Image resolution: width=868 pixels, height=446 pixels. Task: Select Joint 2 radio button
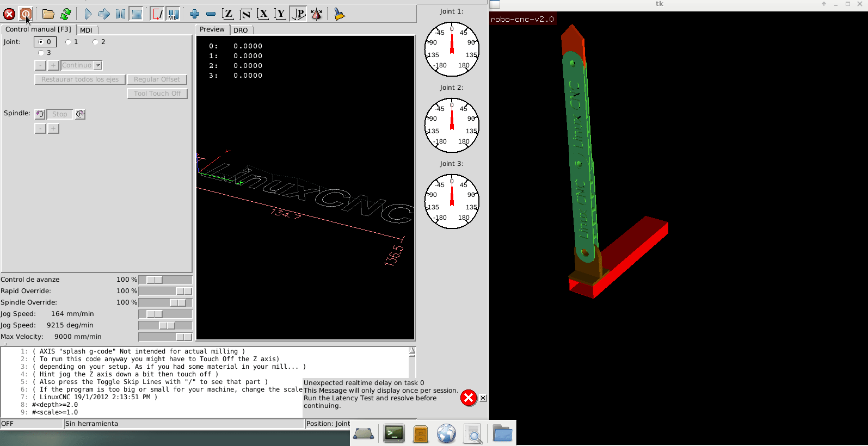click(99, 42)
